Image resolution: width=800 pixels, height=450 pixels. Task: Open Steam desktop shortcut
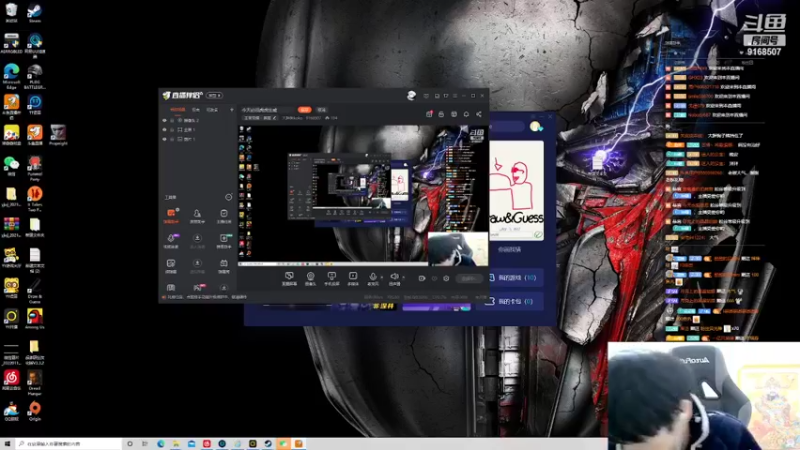coord(35,12)
